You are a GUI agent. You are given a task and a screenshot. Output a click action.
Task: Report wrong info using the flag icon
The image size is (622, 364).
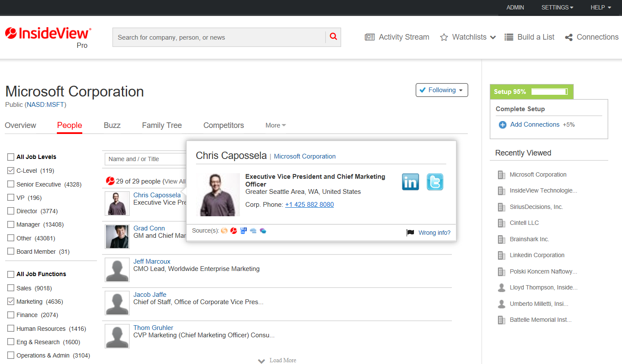point(409,232)
